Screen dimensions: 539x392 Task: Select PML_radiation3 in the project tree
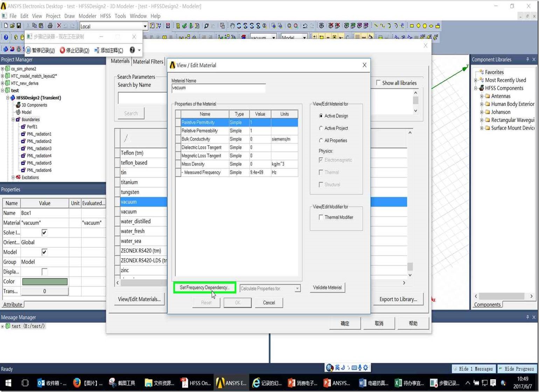pyautogui.click(x=39, y=148)
